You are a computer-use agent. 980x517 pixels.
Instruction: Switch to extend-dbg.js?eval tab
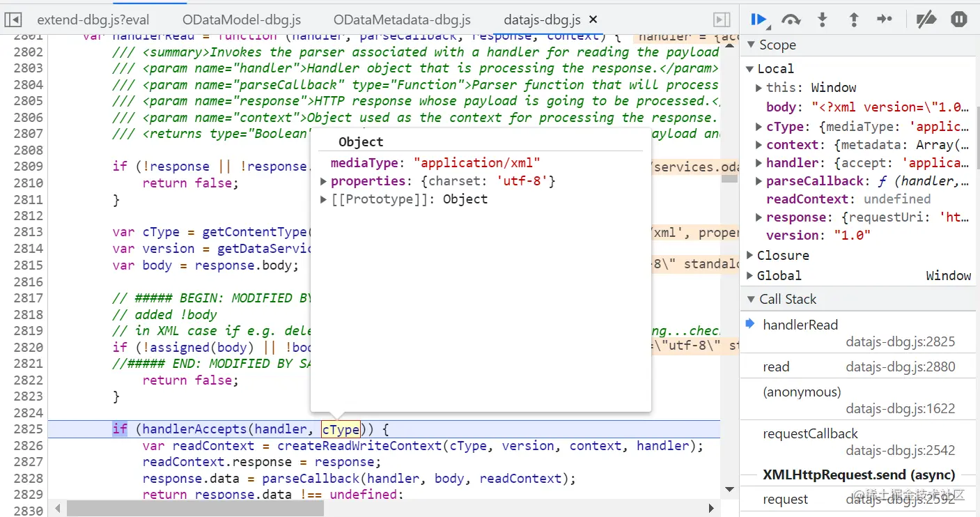click(x=93, y=20)
